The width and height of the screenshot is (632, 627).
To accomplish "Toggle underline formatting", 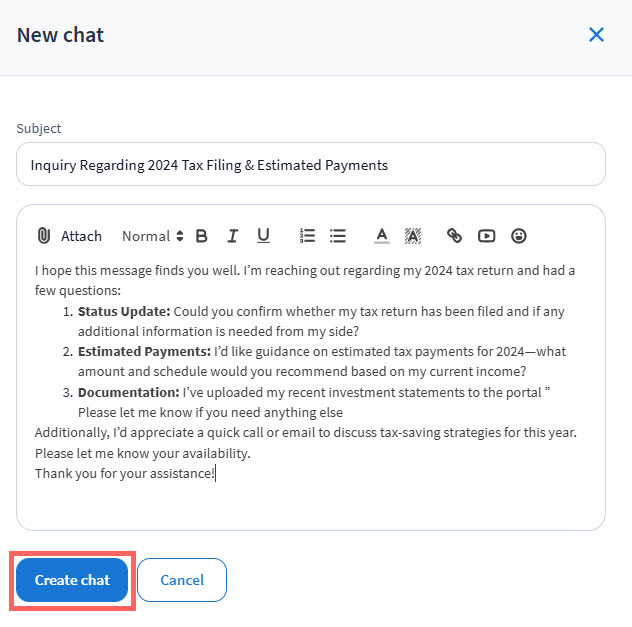I will click(263, 236).
